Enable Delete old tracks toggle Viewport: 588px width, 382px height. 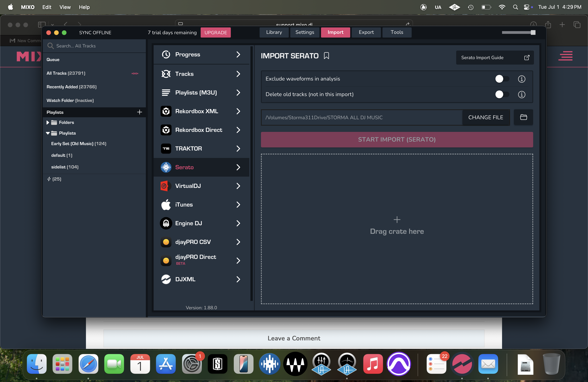502,94
